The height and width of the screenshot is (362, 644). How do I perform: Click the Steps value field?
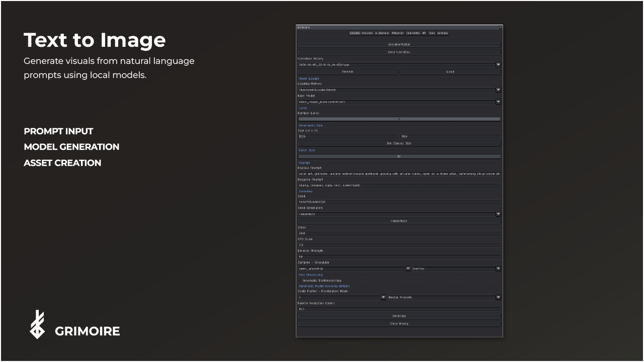399,233
